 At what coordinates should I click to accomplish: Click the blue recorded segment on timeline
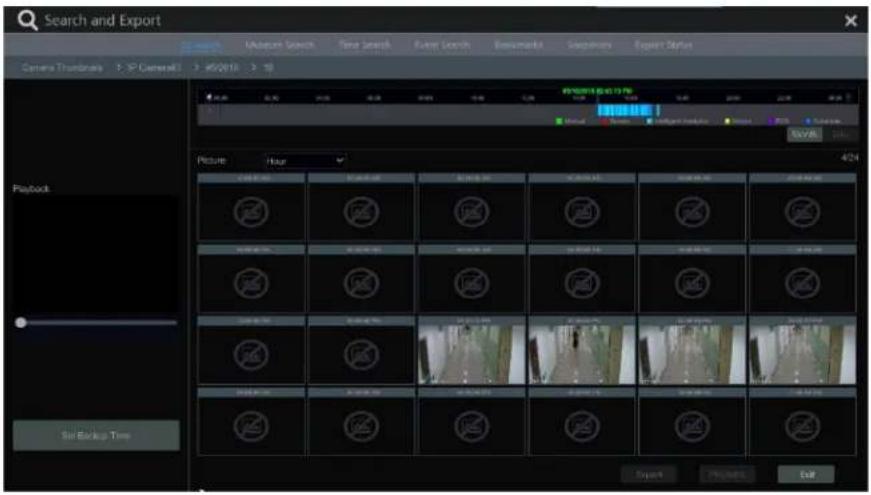pos(626,110)
